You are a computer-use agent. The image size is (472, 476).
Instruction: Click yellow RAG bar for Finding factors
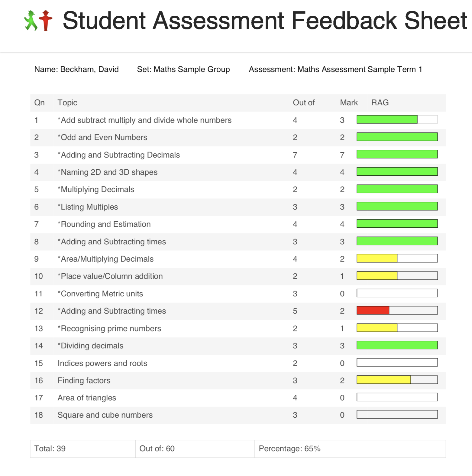[x=383, y=380]
